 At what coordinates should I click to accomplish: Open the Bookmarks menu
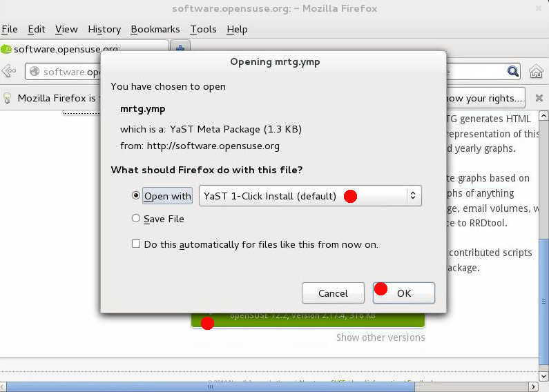coord(155,30)
